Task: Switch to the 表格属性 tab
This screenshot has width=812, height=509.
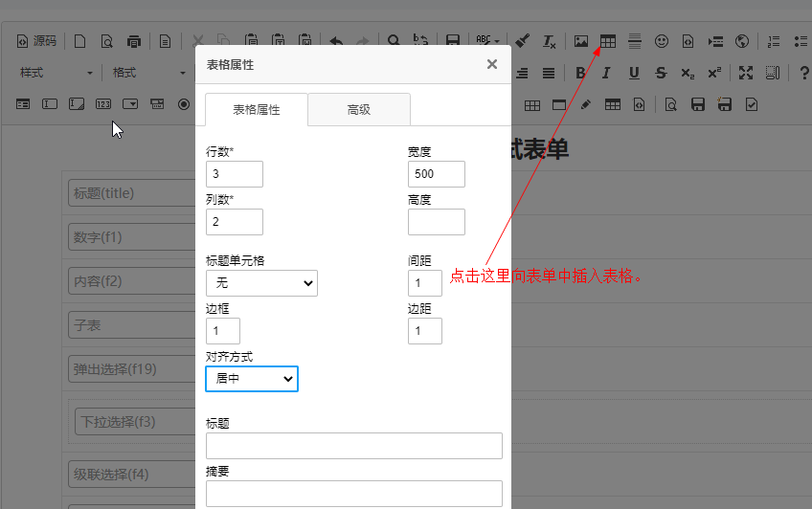Action: 257,110
